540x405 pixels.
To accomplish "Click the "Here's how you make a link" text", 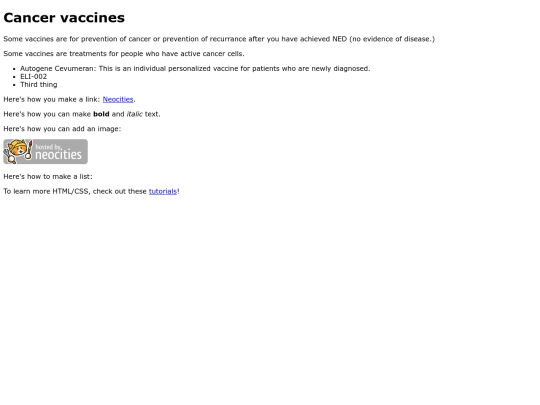I will (x=52, y=99).
